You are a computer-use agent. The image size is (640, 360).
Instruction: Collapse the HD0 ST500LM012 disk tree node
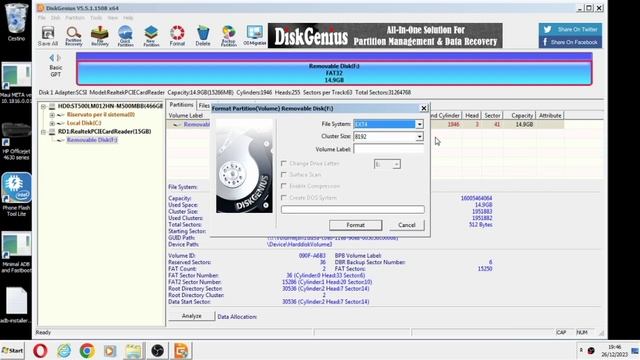point(43,106)
